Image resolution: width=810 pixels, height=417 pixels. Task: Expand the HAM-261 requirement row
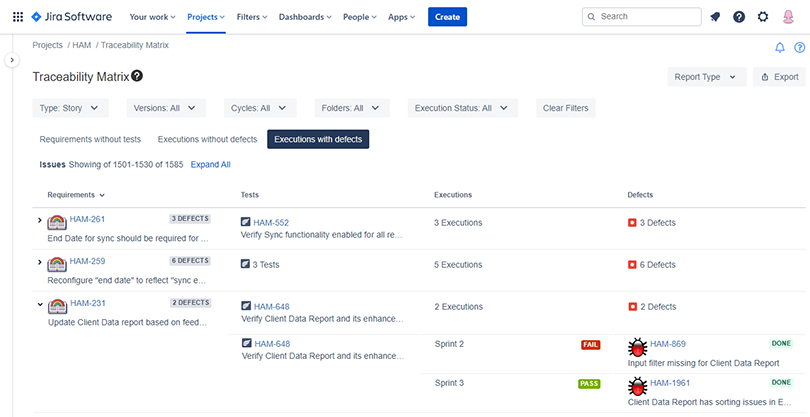[40, 220]
